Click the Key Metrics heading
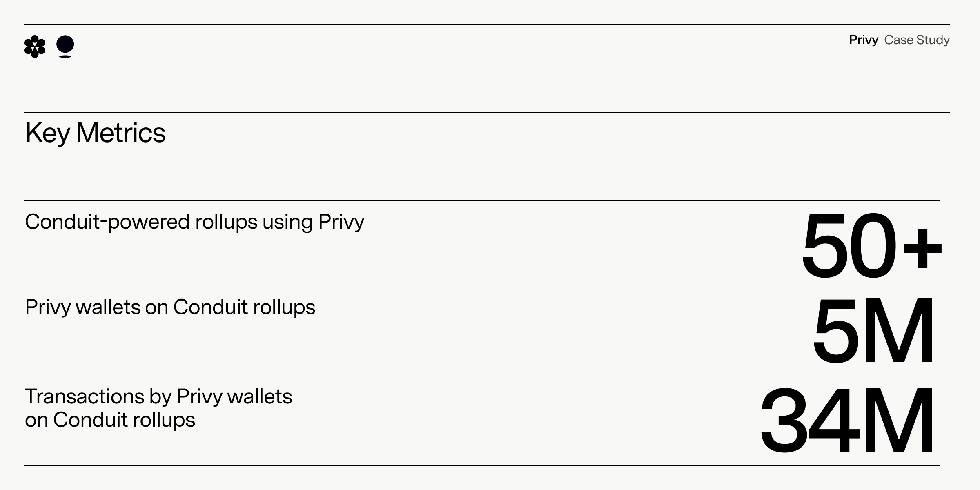This screenshot has height=490, width=980. tap(95, 133)
